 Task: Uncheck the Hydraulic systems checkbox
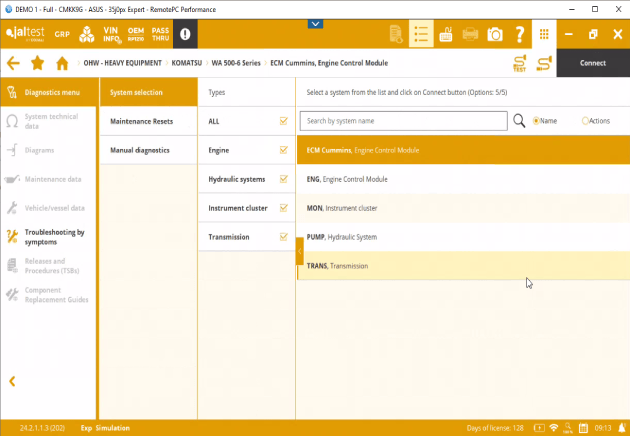click(x=284, y=179)
